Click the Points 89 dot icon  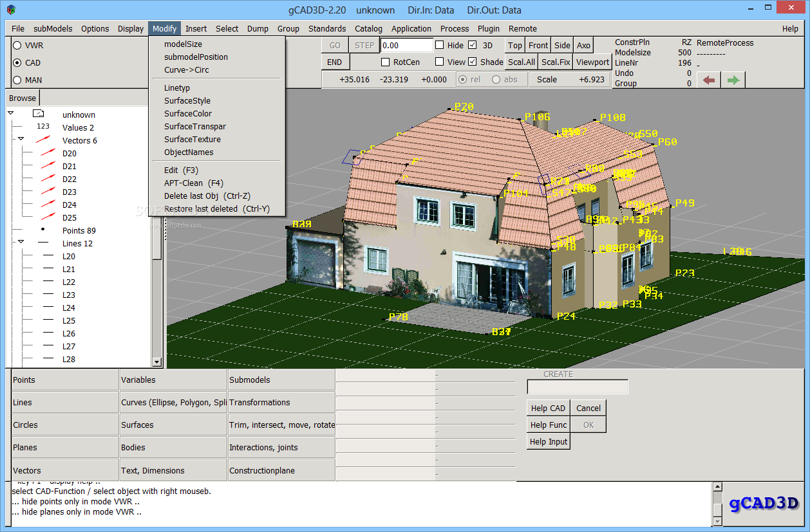click(43, 230)
